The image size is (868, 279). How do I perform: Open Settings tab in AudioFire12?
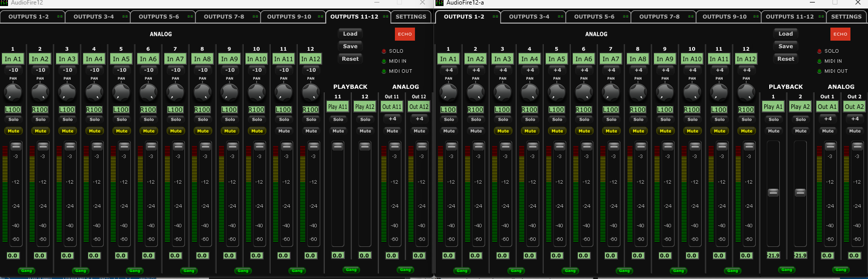pyautogui.click(x=411, y=17)
